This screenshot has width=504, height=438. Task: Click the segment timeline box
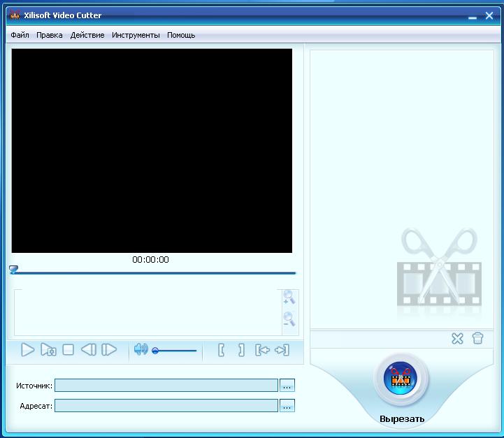148,312
